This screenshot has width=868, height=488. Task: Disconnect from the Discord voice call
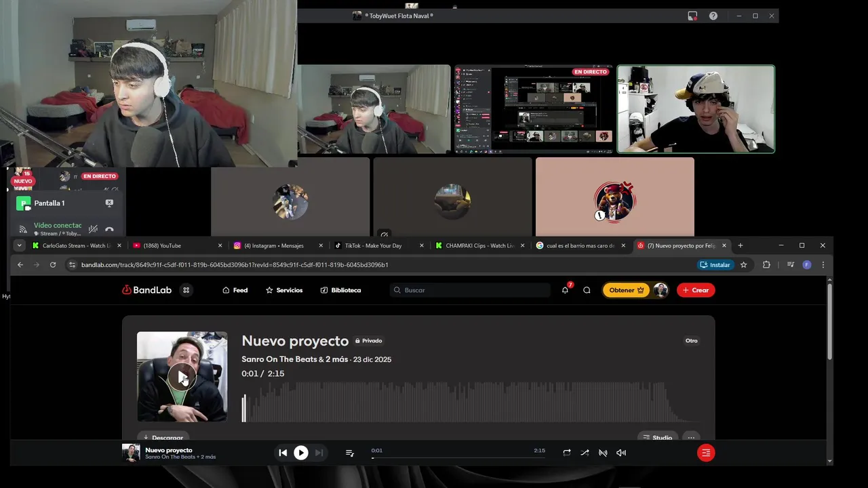point(109,230)
